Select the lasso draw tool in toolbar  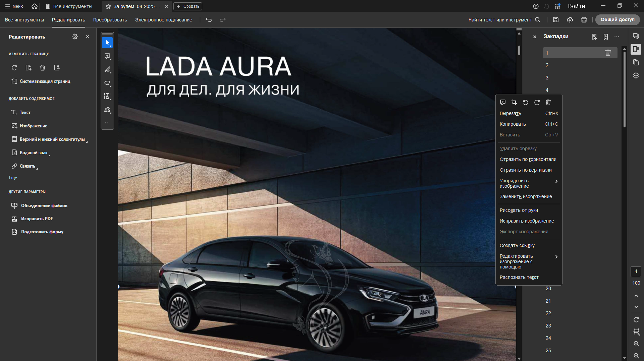point(107,83)
